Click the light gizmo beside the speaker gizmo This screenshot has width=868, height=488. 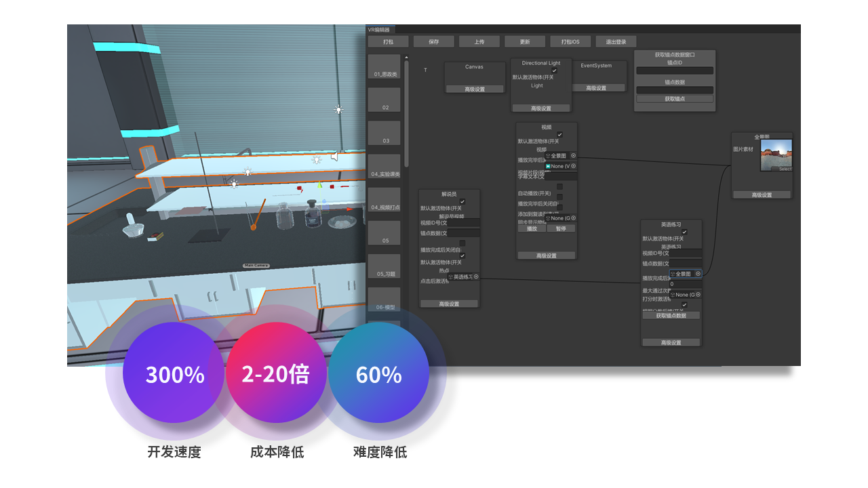point(316,159)
